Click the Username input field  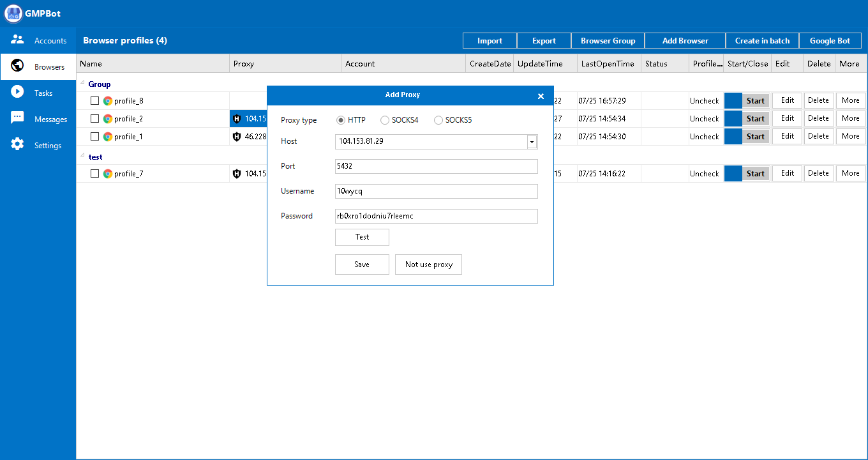point(437,191)
